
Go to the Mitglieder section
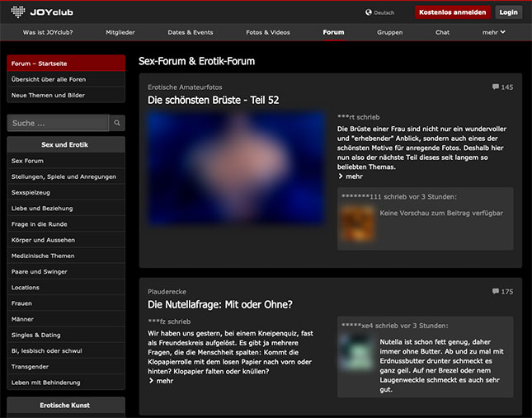click(120, 32)
